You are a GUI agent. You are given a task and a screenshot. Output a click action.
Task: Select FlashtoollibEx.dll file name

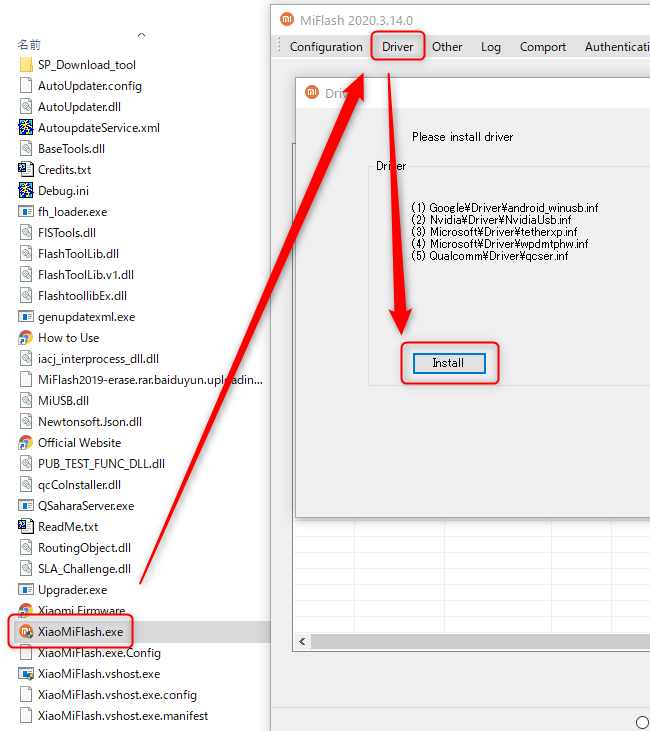83,296
